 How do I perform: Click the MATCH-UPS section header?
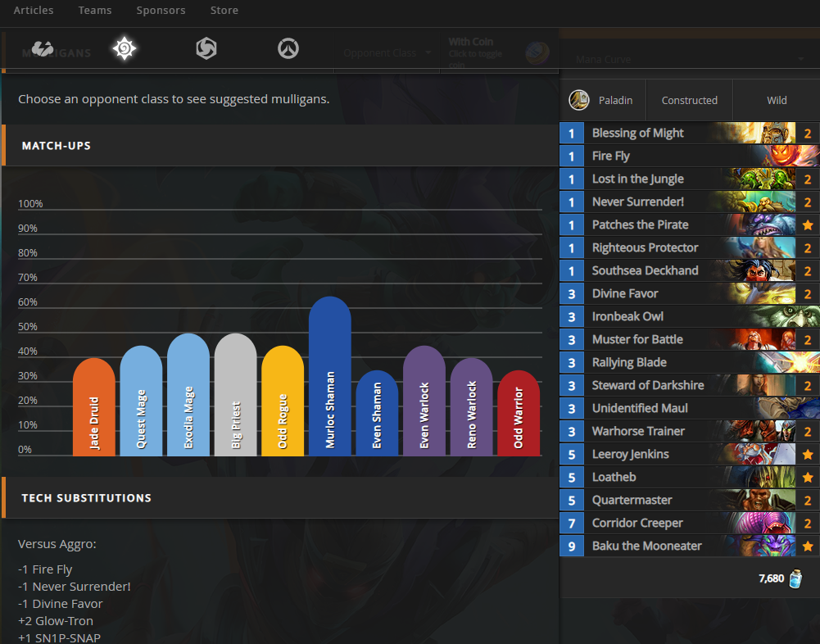(281, 146)
